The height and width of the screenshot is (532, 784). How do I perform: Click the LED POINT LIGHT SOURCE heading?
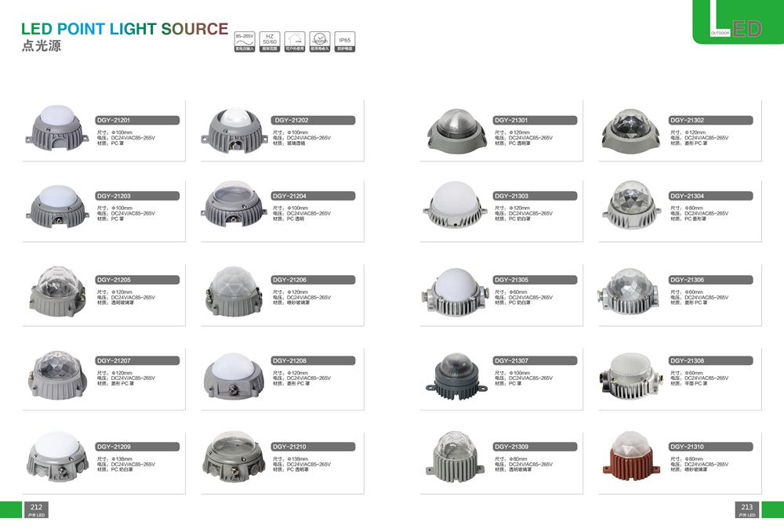tap(124, 30)
